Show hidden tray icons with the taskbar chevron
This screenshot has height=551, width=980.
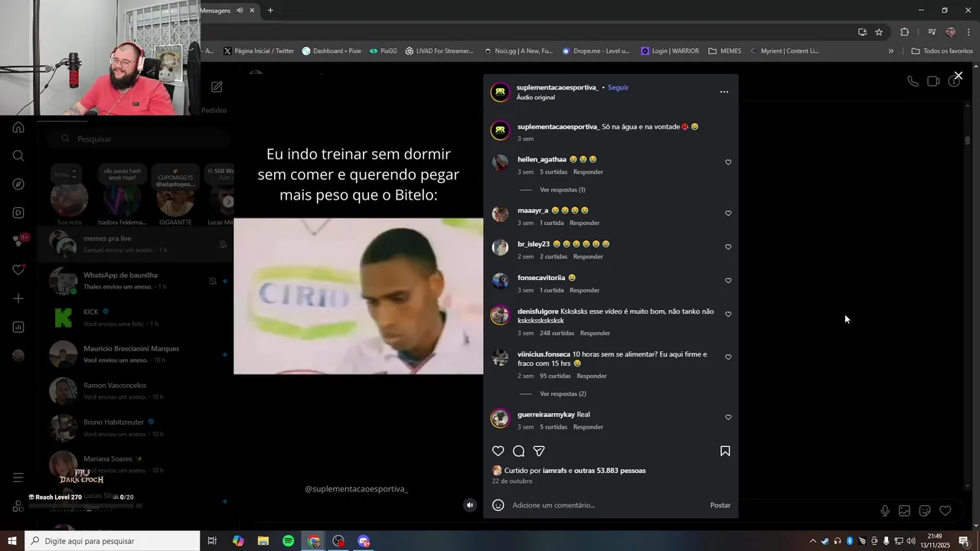pos(812,541)
